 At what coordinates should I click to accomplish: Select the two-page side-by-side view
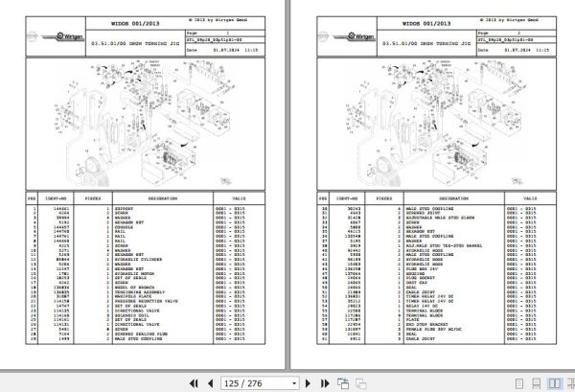pos(554,383)
